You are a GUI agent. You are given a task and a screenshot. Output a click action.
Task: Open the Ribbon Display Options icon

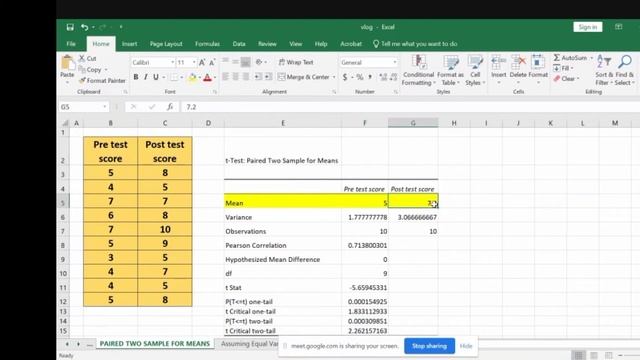[x=618, y=27]
